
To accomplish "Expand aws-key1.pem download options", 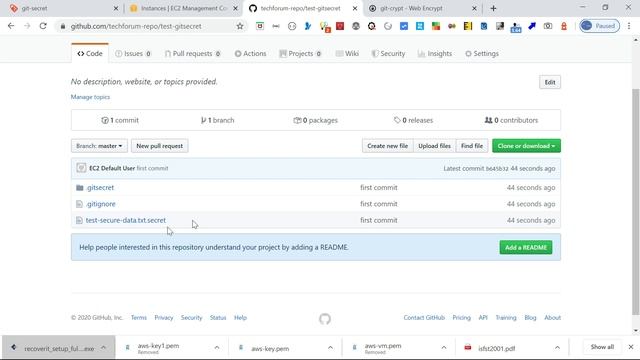I will point(217,348).
